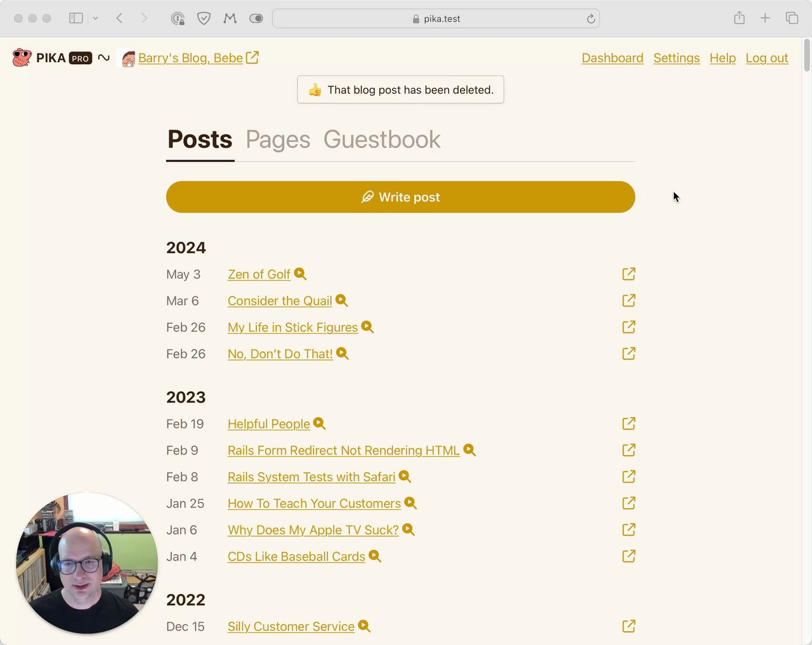The width and height of the screenshot is (812, 645).
Task: Open the Guestbook tab
Action: [x=382, y=140]
